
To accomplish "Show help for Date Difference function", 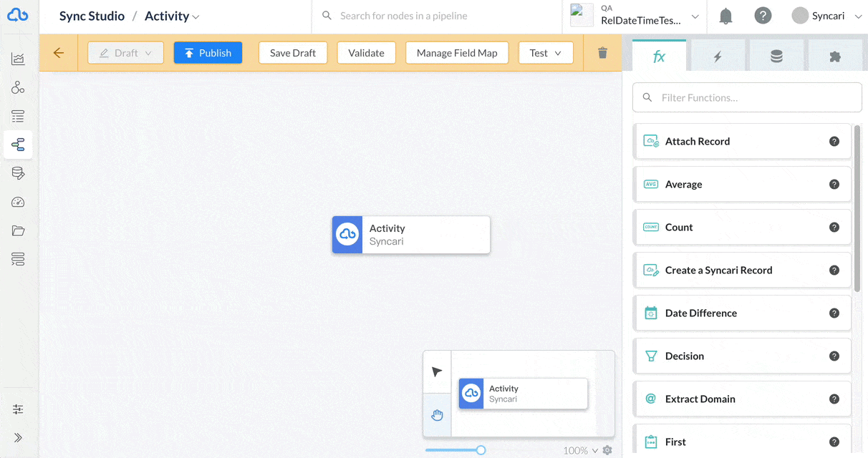I will (834, 313).
